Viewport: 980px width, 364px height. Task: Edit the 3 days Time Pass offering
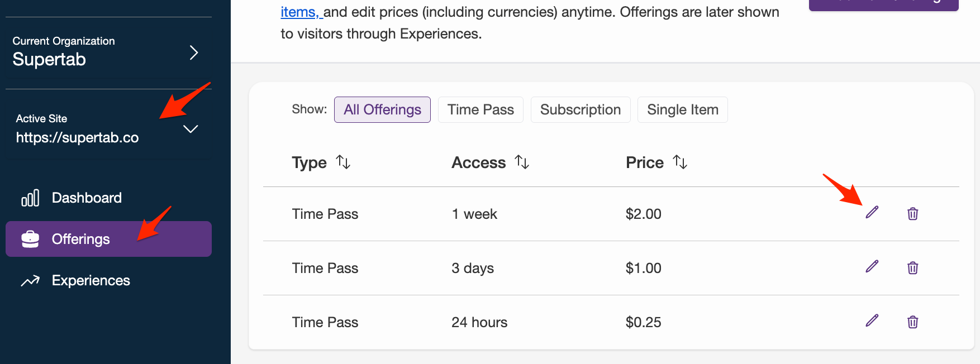(872, 267)
